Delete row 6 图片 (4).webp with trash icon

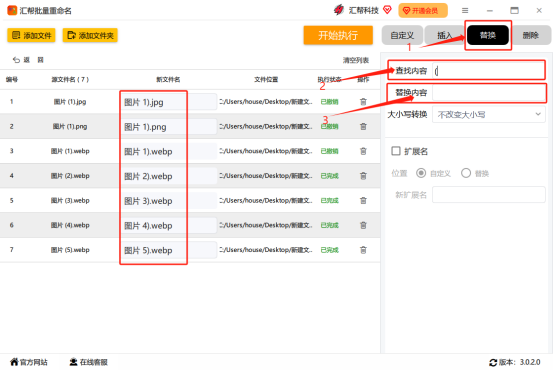pyautogui.click(x=363, y=225)
